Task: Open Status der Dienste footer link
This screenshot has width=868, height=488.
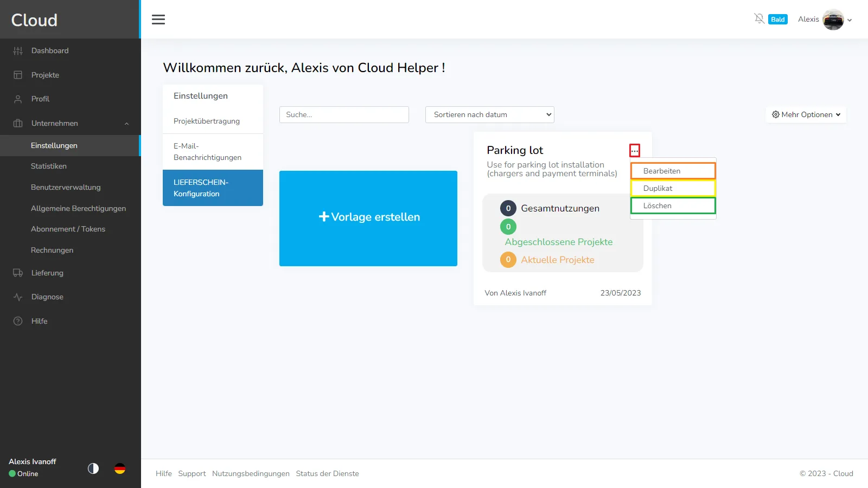Action: [x=328, y=473]
